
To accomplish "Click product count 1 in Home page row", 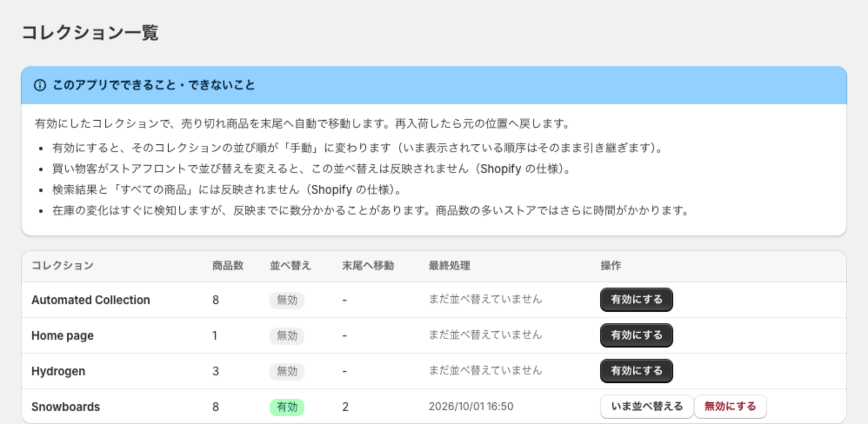I will [215, 336].
